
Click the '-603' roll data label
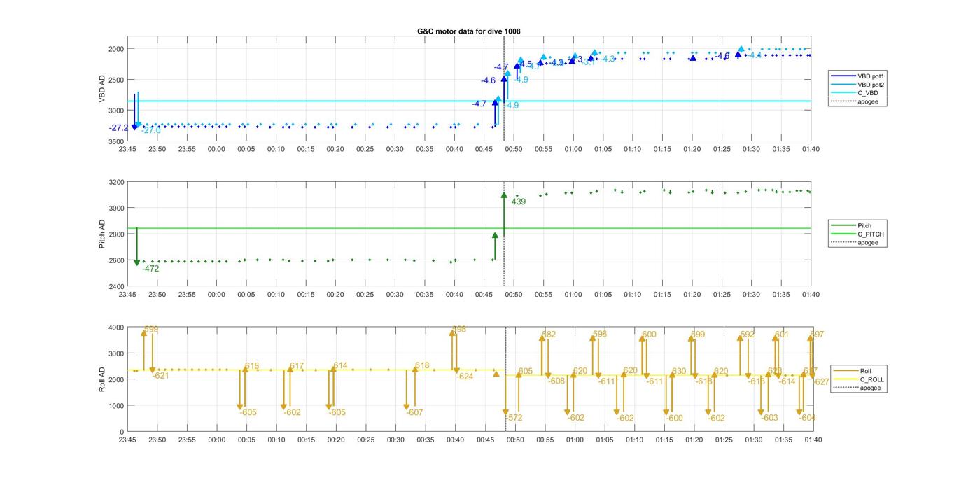tap(769, 418)
